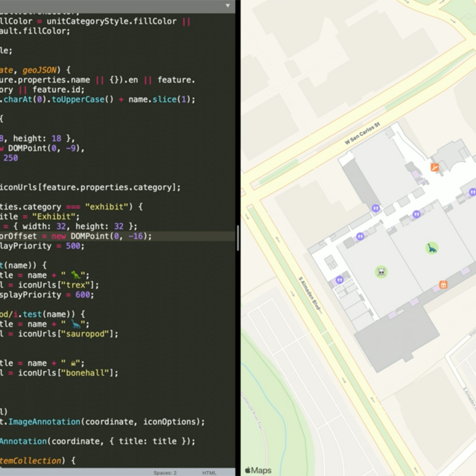Screen dimensions: 476x476
Task: Click the restroom icon in the building's lower-left corner
Action: [340, 280]
